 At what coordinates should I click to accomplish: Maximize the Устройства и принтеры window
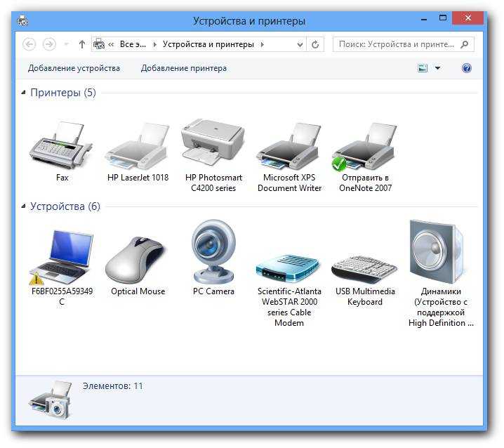coord(443,18)
